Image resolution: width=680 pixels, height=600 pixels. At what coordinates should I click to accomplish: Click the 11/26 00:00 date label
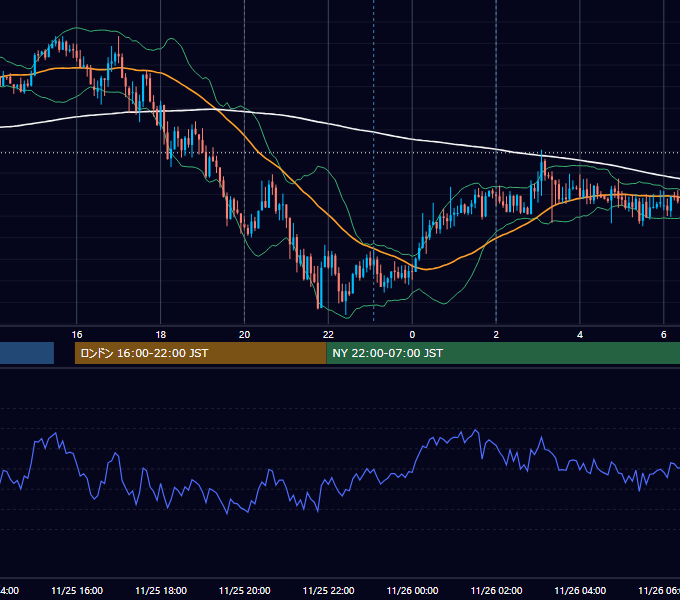412,590
